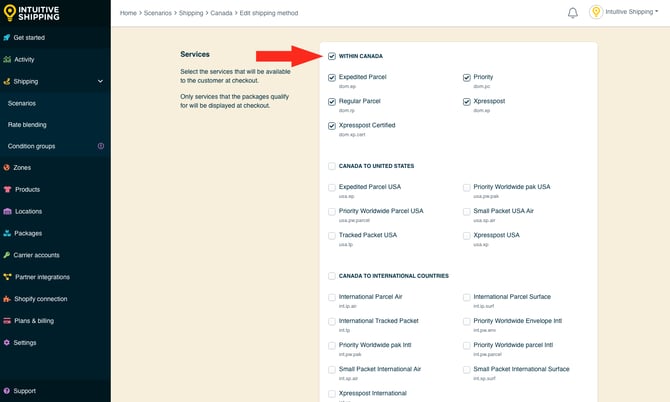670x402 pixels.
Task: Open the notifications bell
Action: click(x=573, y=13)
